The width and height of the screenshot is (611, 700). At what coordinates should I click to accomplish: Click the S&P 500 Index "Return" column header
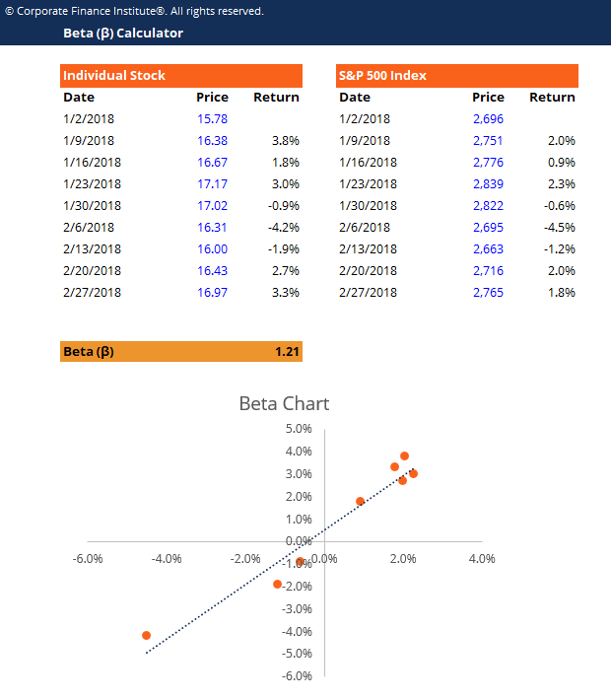552,98
